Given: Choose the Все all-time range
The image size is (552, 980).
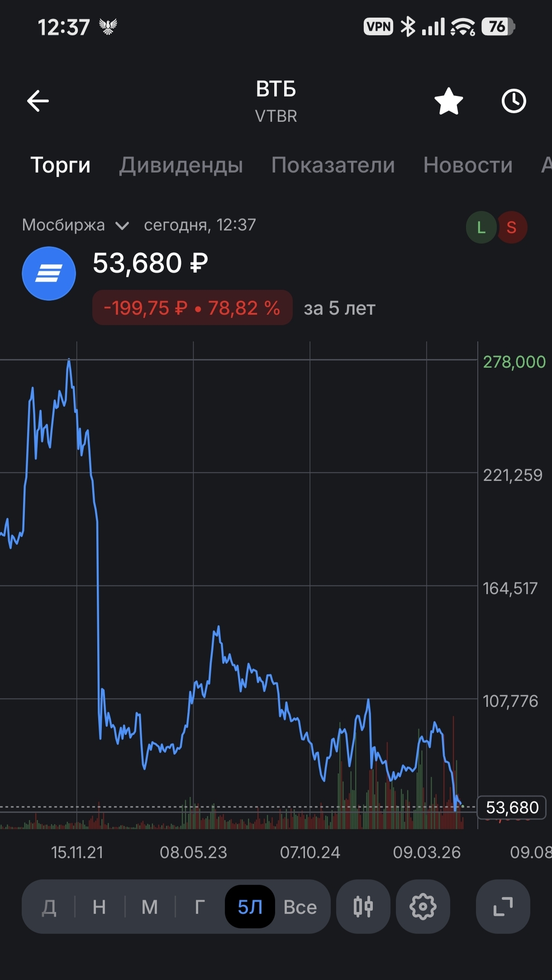Looking at the screenshot, I should [x=300, y=907].
